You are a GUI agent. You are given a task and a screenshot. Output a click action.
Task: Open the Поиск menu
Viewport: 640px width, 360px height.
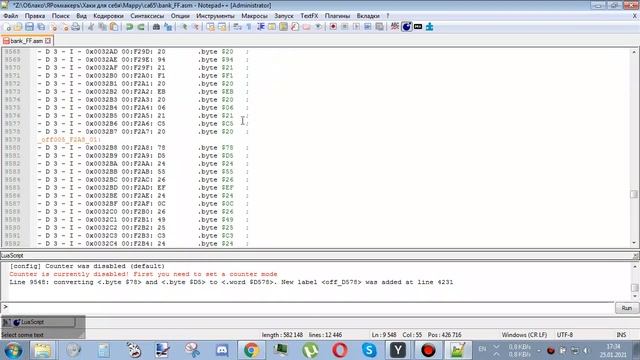coord(60,16)
